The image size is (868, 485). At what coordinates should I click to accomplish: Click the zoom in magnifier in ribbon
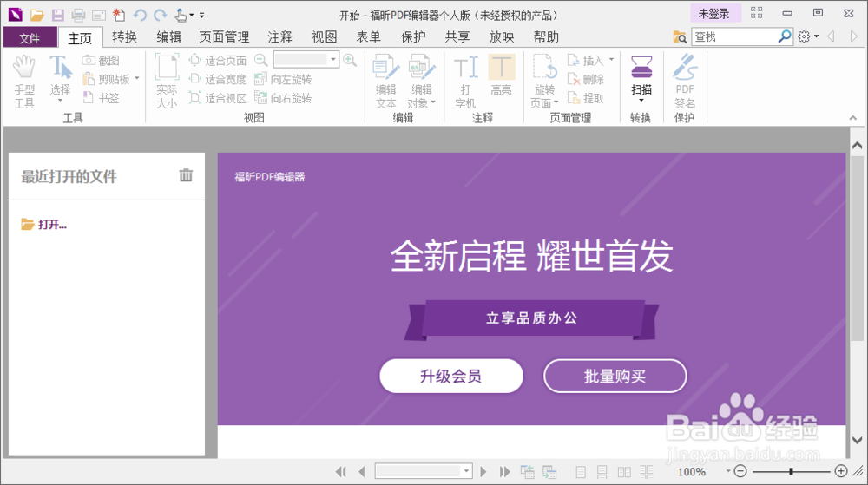tap(349, 60)
